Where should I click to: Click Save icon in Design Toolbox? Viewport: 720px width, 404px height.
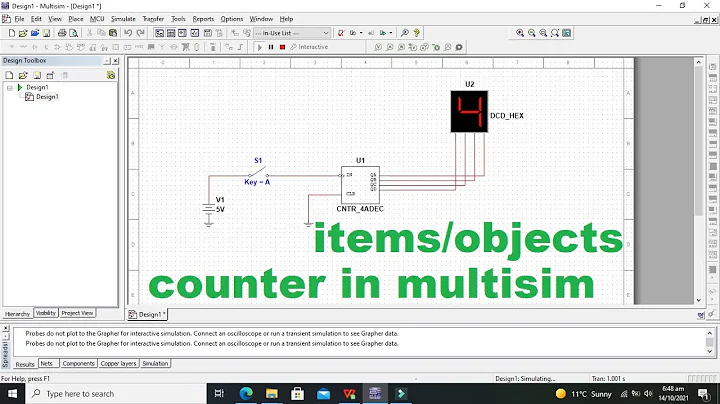[37, 75]
